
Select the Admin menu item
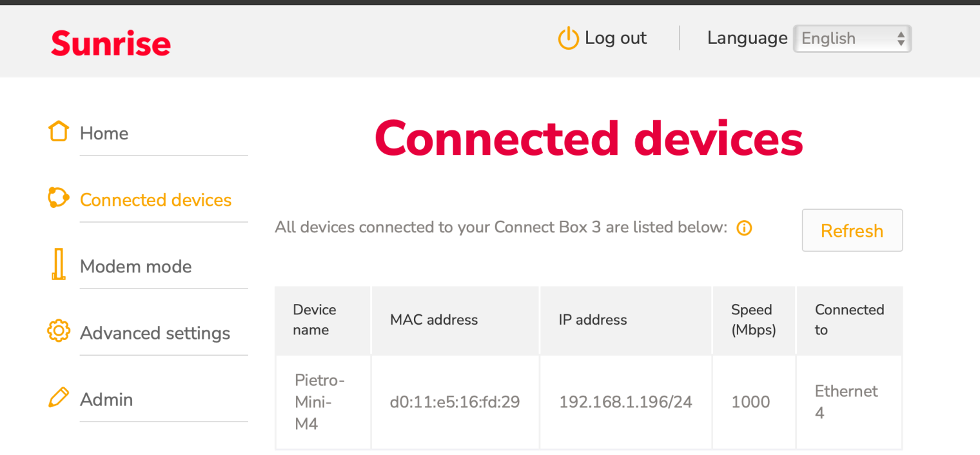coord(106,399)
